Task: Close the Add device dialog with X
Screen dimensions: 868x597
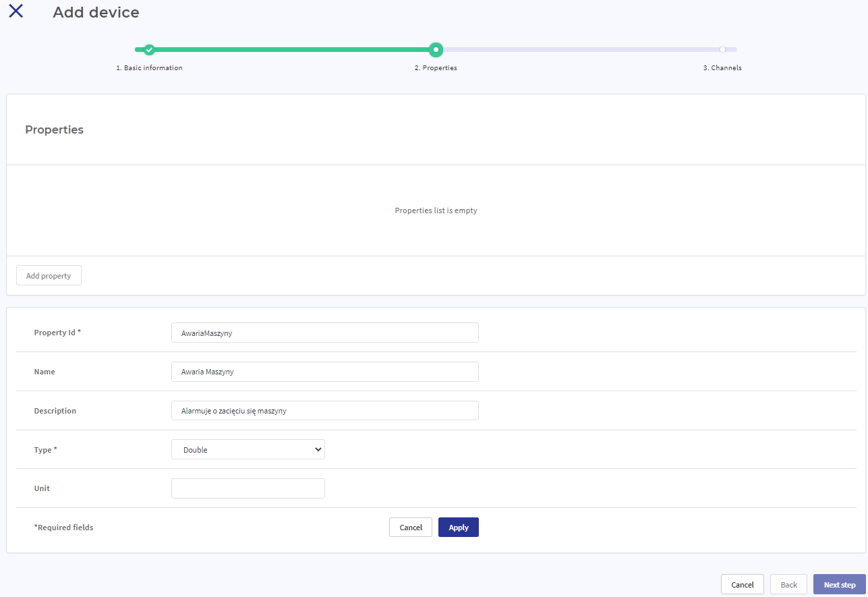Action: point(16,11)
